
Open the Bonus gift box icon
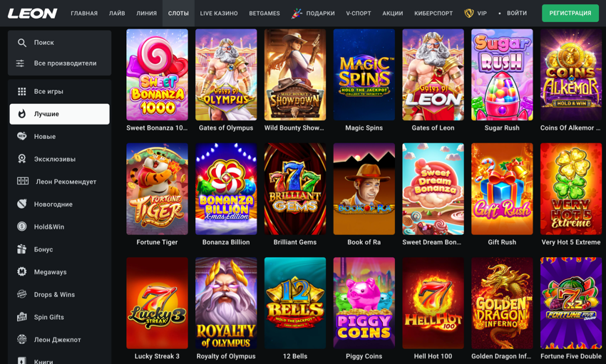pyautogui.click(x=22, y=249)
